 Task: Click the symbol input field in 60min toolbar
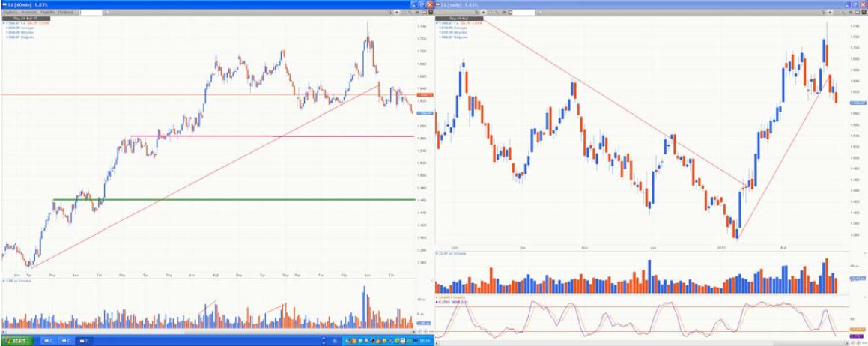pyautogui.click(x=91, y=13)
